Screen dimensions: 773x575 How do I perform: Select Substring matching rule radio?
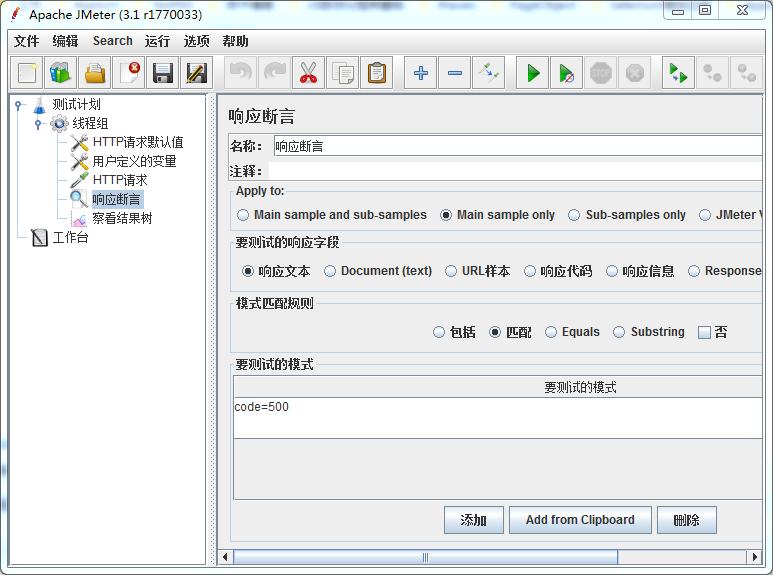pyautogui.click(x=649, y=332)
